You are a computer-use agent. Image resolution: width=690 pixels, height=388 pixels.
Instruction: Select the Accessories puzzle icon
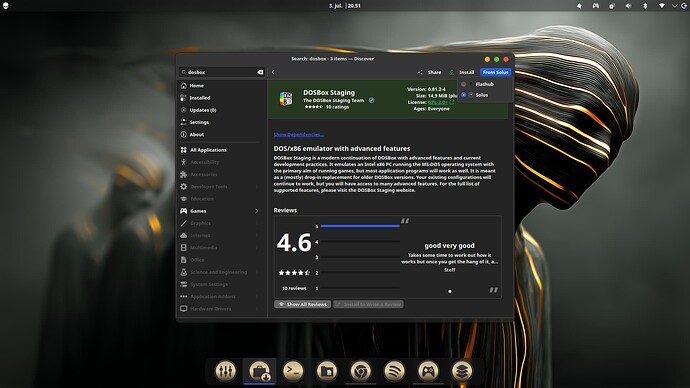(x=184, y=174)
